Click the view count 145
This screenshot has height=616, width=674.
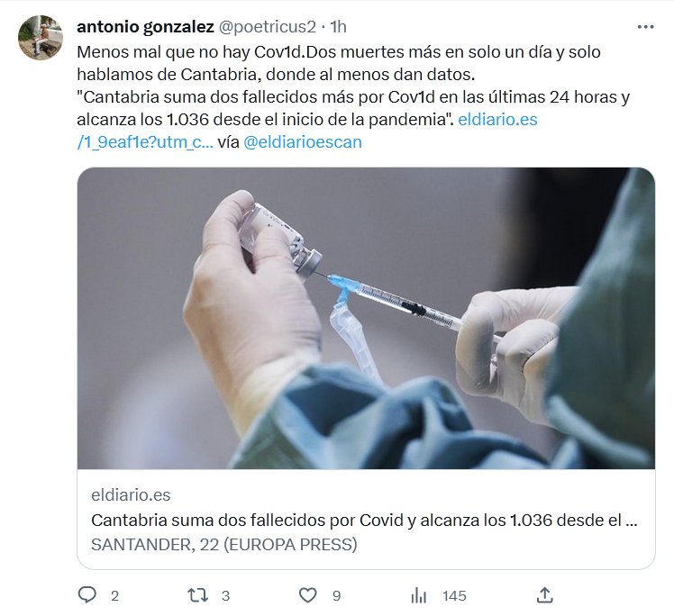(x=454, y=596)
